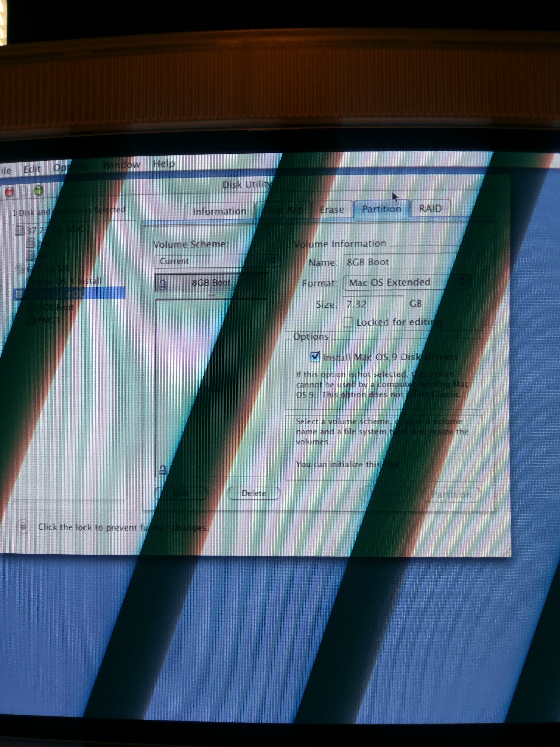Select the Partition tab

(x=382, y=209)
